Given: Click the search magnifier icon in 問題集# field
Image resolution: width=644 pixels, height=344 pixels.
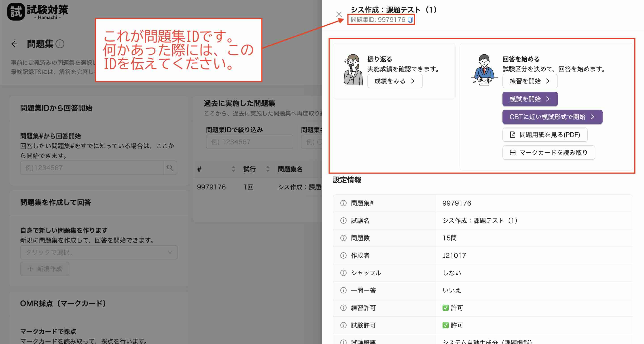Looking at the screenshot, I should pyautogui.click(x=170, y=168).
